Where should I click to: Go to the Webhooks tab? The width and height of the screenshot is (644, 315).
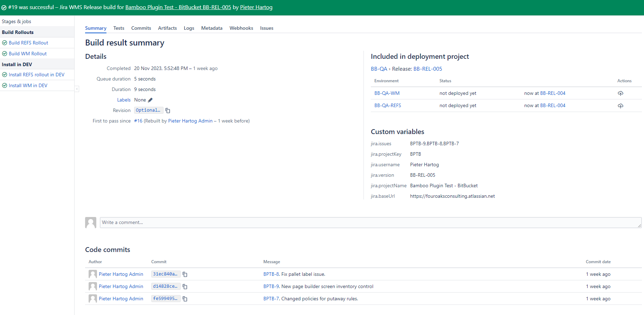pos(241,28)
